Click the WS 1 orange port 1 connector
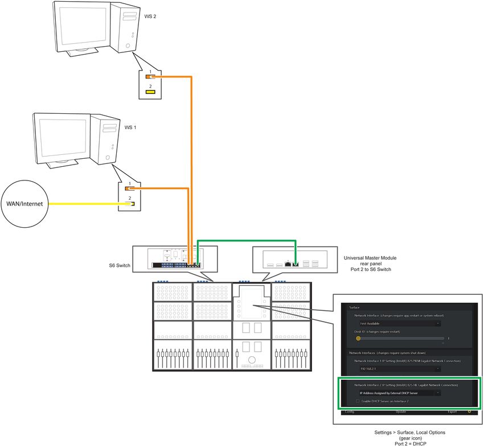Image resolution: width=484 pixels, height=448 pixels. point(130,188)
